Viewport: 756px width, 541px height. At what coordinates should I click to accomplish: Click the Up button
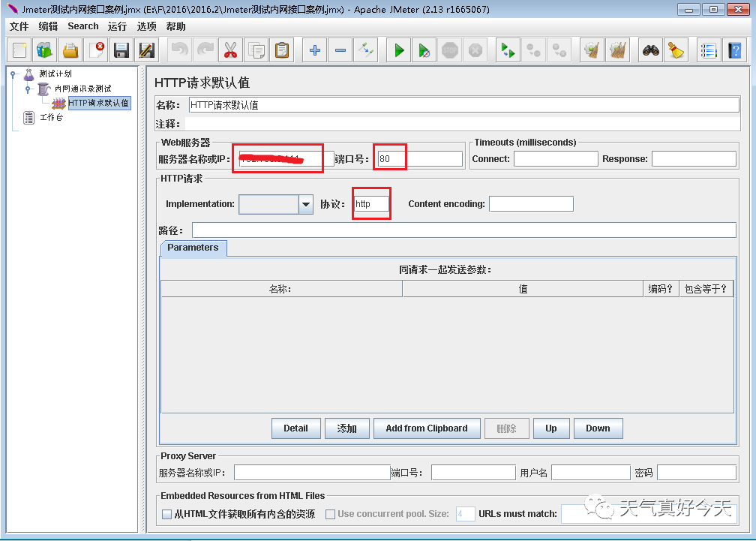click(x=551, y=428)
